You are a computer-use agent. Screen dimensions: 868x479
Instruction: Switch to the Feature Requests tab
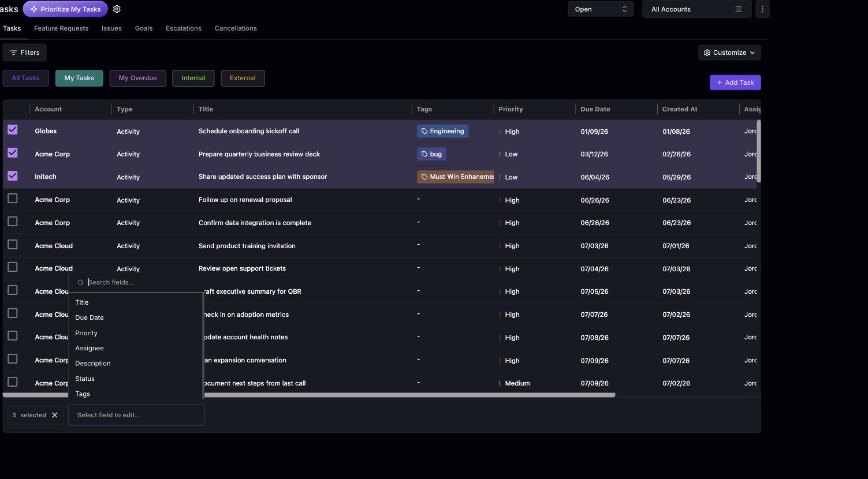[x=61, y=28]
